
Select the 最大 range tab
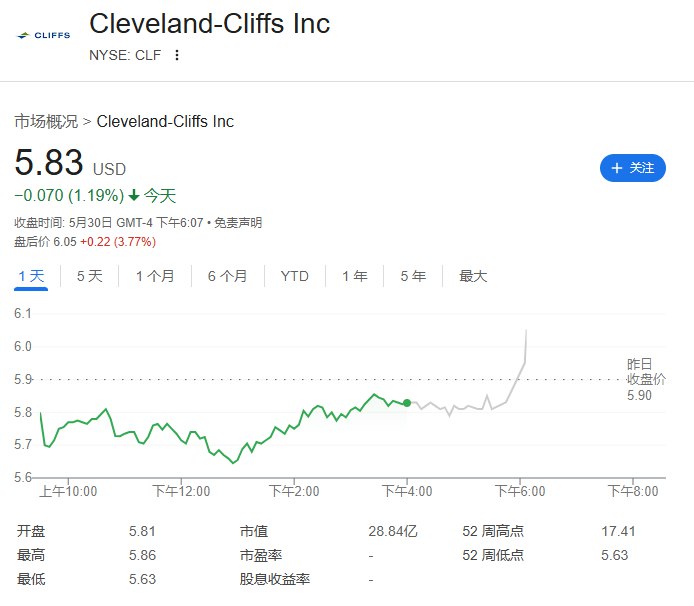click(473, 276)
